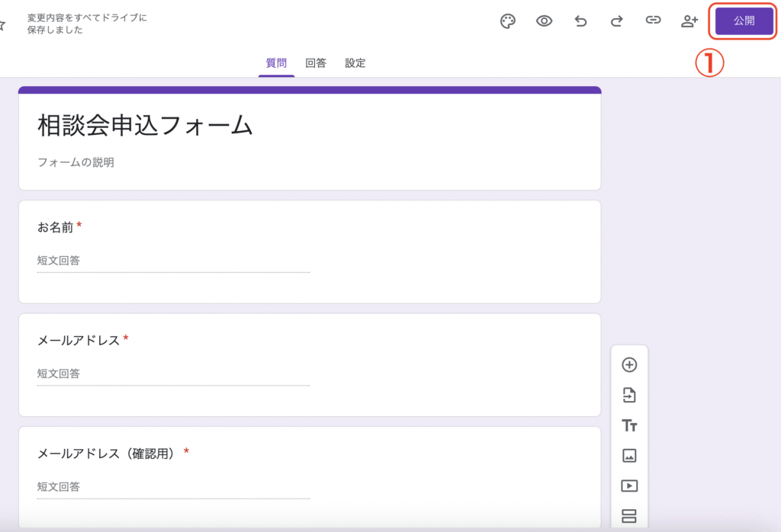Add a title and description block
The width and height of the screenshot is (781, 532).
pos(629,425)
